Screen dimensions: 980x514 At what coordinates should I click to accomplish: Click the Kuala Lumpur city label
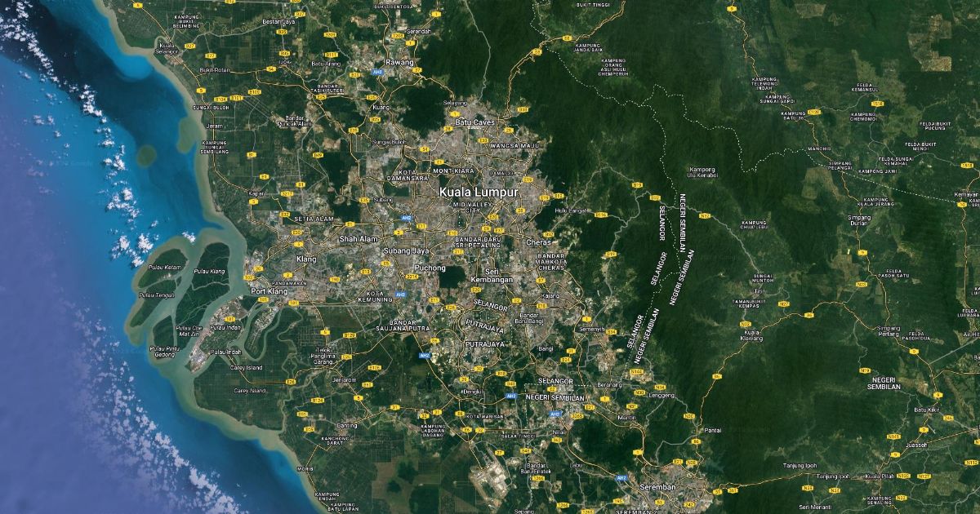(x=479, y=193)
